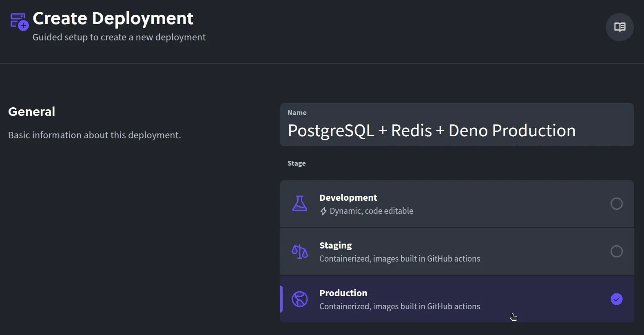
Task: Select the Development stage radio button
Action: point(616,204)
